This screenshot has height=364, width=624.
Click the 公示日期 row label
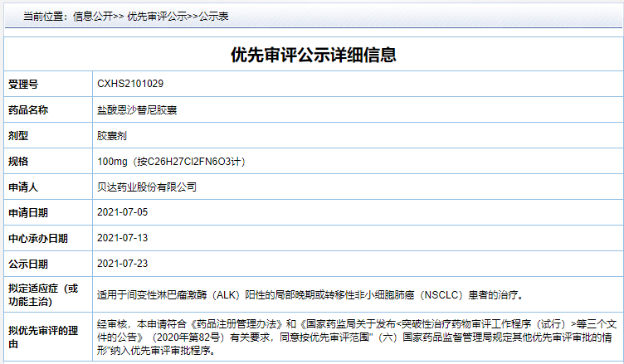click(28, 265)
